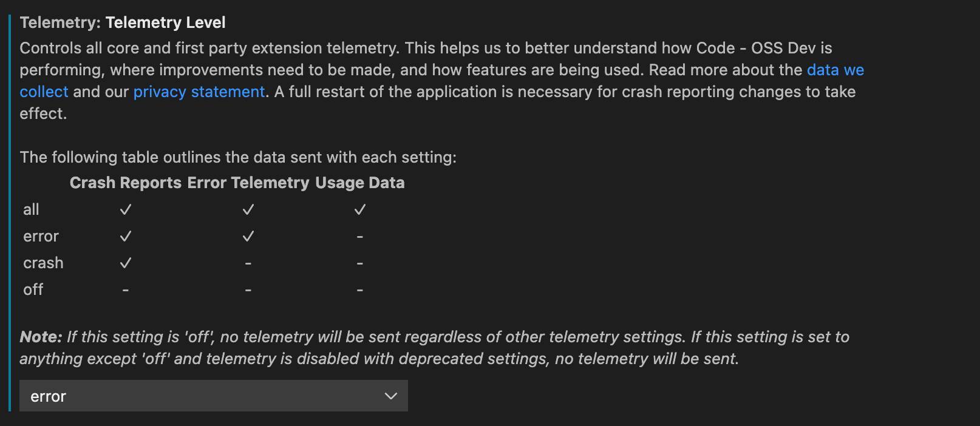The height and width of the screenshot is (426, 980).
Task: Click the dropdown chevron arrow
Action: 392,396
